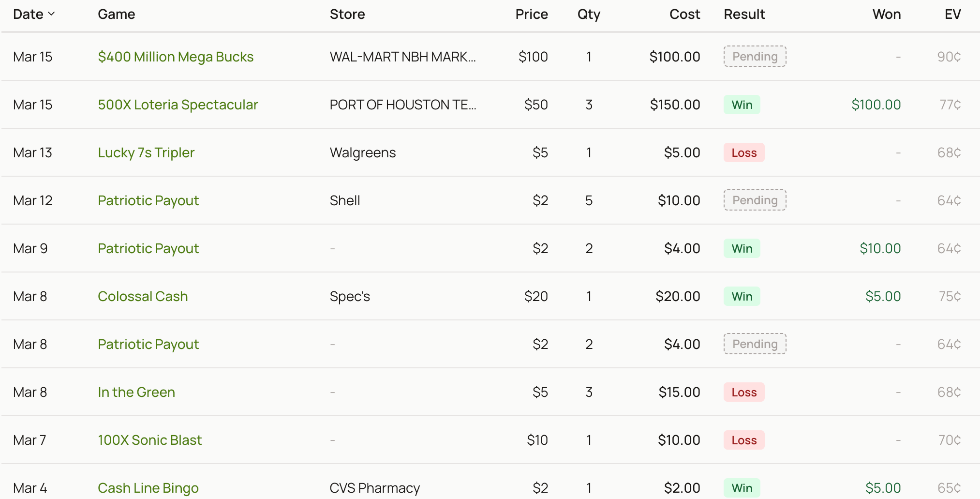Open 100X Sonic Blast game link
Screen dimensions: 980x499
click(149, 440)
